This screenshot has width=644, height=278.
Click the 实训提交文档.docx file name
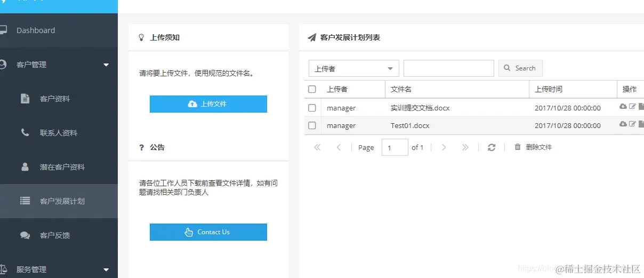[x=420, y=108]
